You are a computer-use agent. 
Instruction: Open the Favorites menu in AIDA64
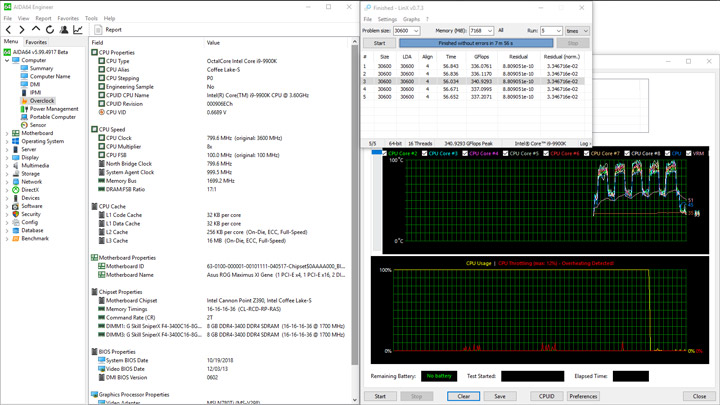tap(68, 18)
